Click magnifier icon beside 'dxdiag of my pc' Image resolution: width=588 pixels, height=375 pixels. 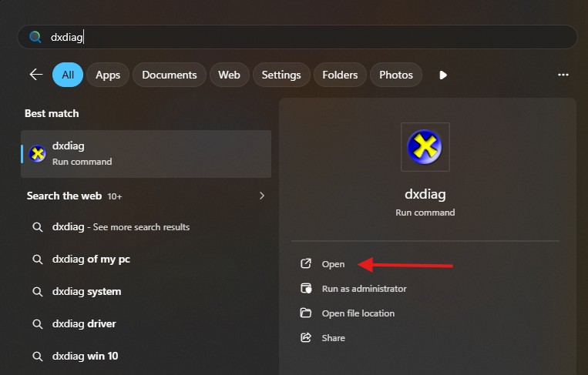(38, 259)
